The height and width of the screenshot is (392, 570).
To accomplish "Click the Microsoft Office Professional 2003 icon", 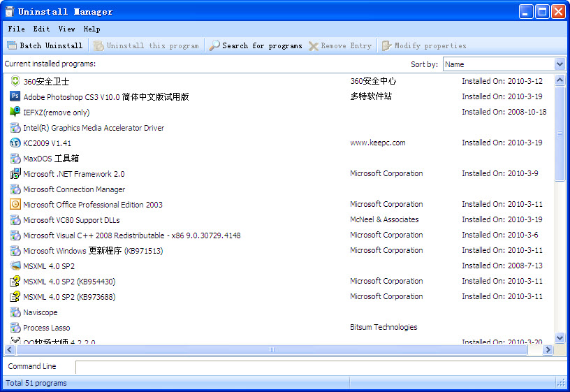I will coord(15,204).
